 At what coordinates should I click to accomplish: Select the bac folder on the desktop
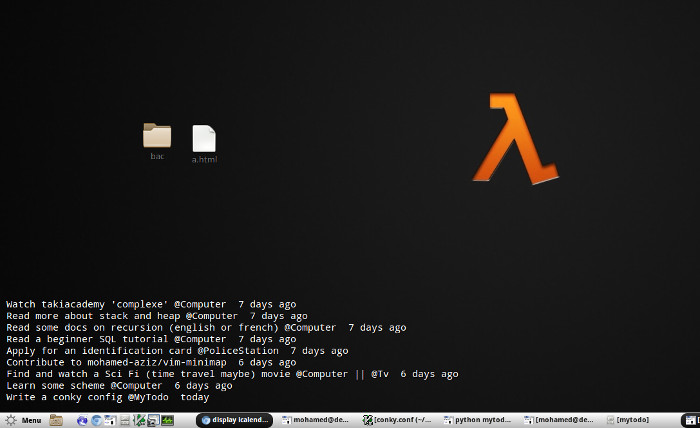click(157, 141)
